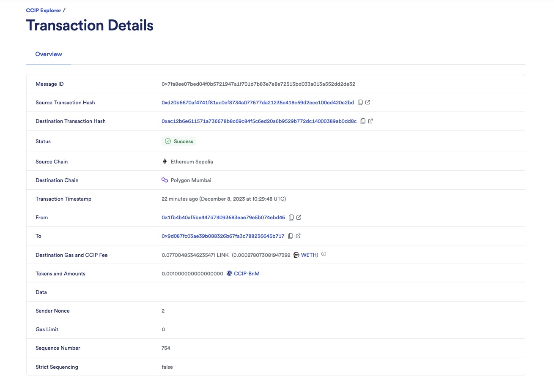
Task: Click the fee info icon next to WETH
Action: [x=324, y=254]
